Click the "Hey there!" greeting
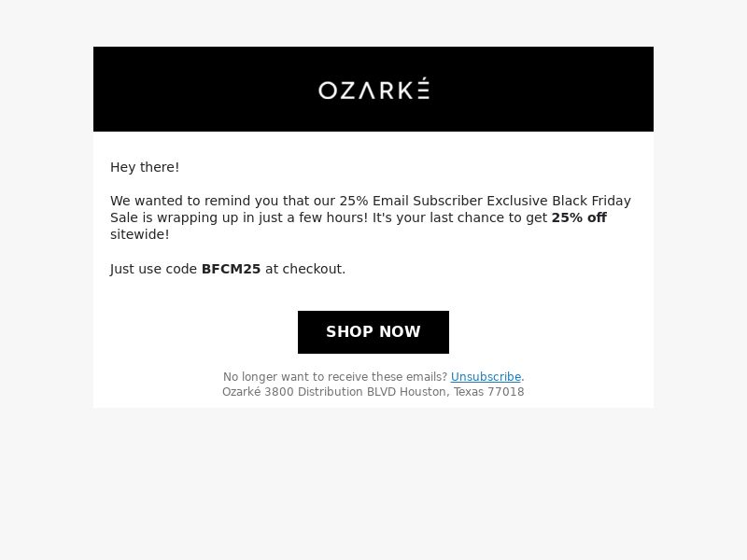This screenshot has width=747, height=560. (145, 167)
